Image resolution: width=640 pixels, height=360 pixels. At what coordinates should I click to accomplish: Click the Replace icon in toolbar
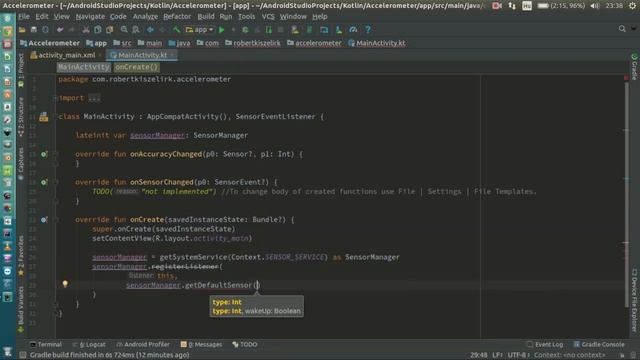(x=136, y=30)
